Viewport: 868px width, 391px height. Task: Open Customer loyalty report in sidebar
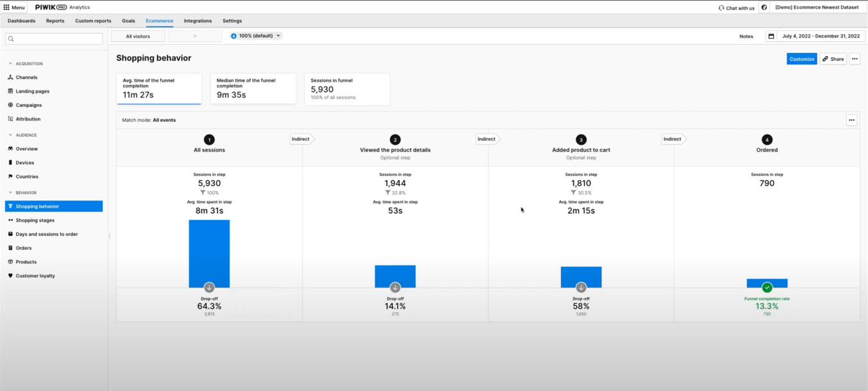(35, 276)
